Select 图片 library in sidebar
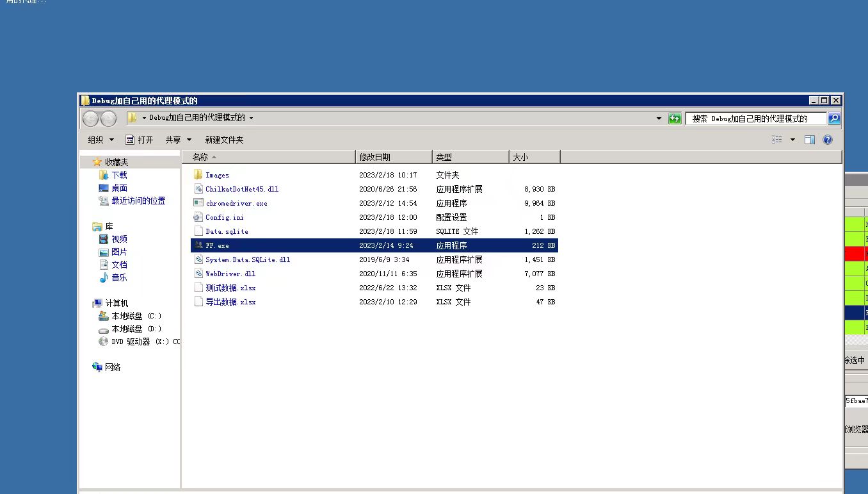Viewport: 868px width, 494px height. (x=119, y=252)
